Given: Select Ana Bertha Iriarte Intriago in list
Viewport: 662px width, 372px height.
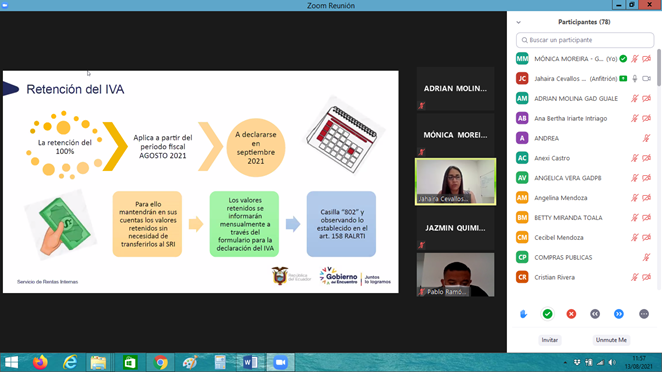Looking at the screenshot, I should click(x=584, y=118).
